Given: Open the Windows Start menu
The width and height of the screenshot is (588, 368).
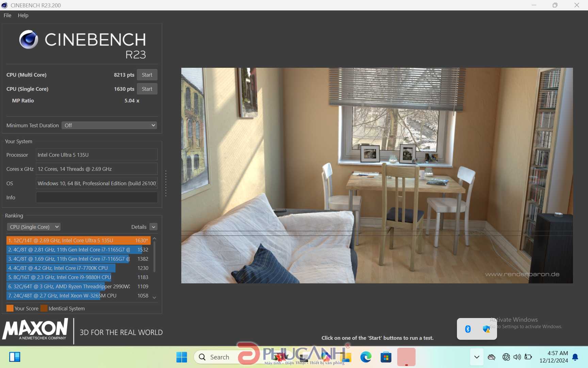Looking at the screenshot, I should [x=182, y=357].
